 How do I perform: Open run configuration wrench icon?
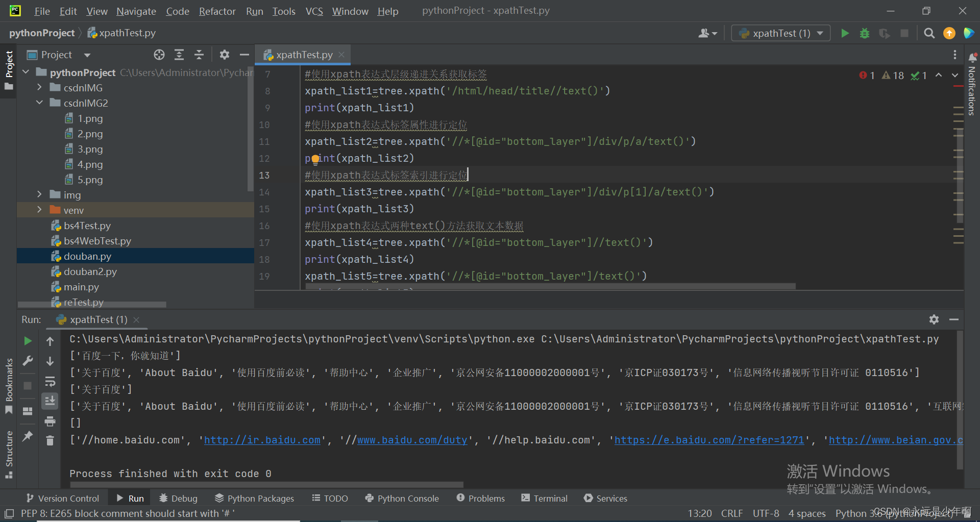point(28,361)
